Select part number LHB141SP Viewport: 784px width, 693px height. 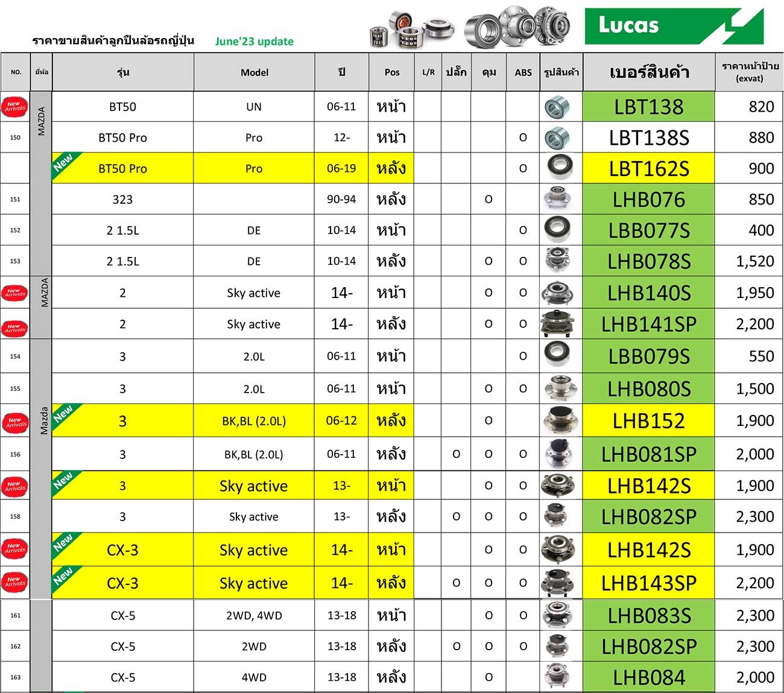(649, 324)
